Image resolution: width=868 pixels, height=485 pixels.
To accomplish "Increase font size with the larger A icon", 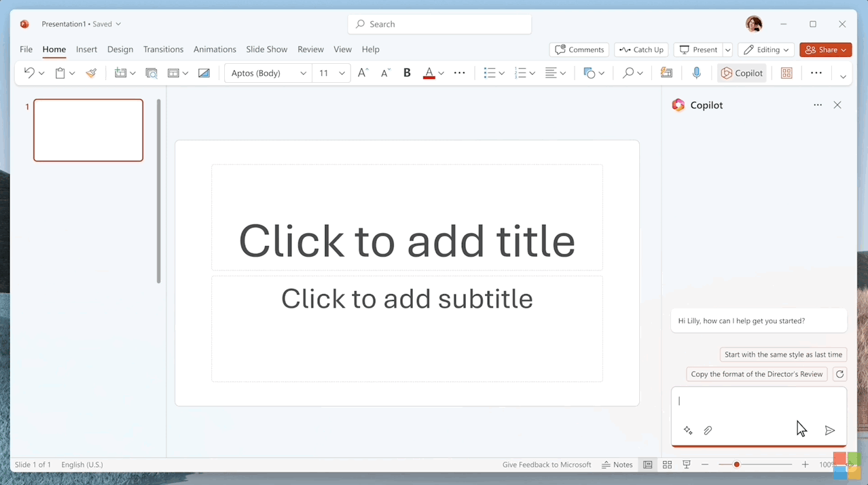I will [x=363, y=73].
